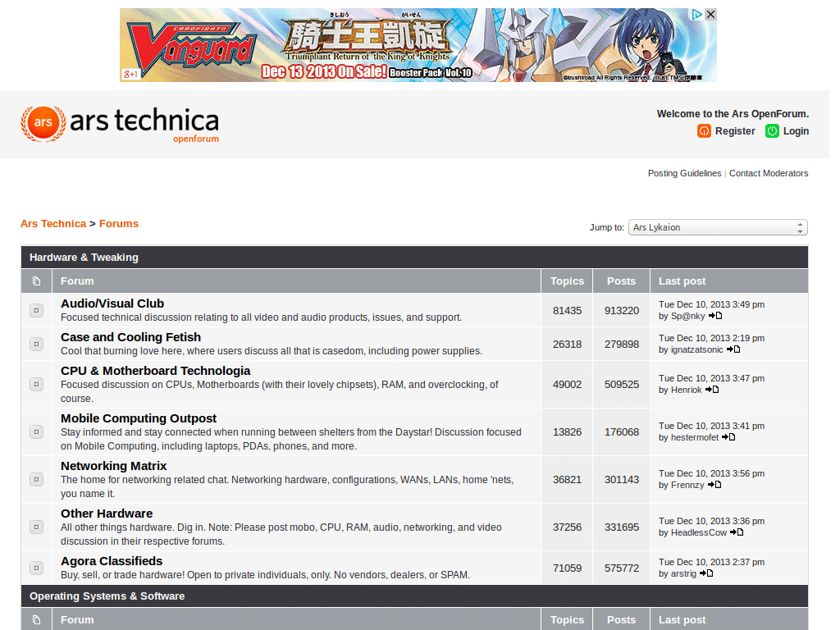The image size is (840, 630).
Task: Open the Networking Matrix forum
Action: click(x=113, y=466)
